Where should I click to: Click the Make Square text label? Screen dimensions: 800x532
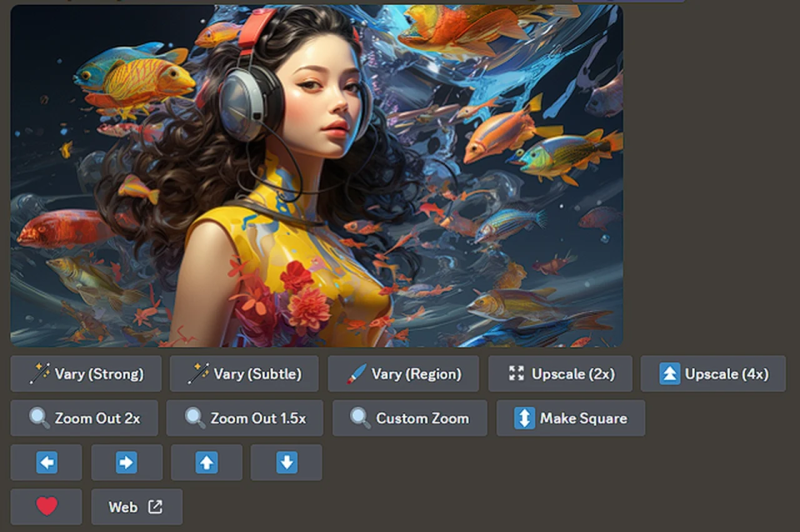point(583,418)
